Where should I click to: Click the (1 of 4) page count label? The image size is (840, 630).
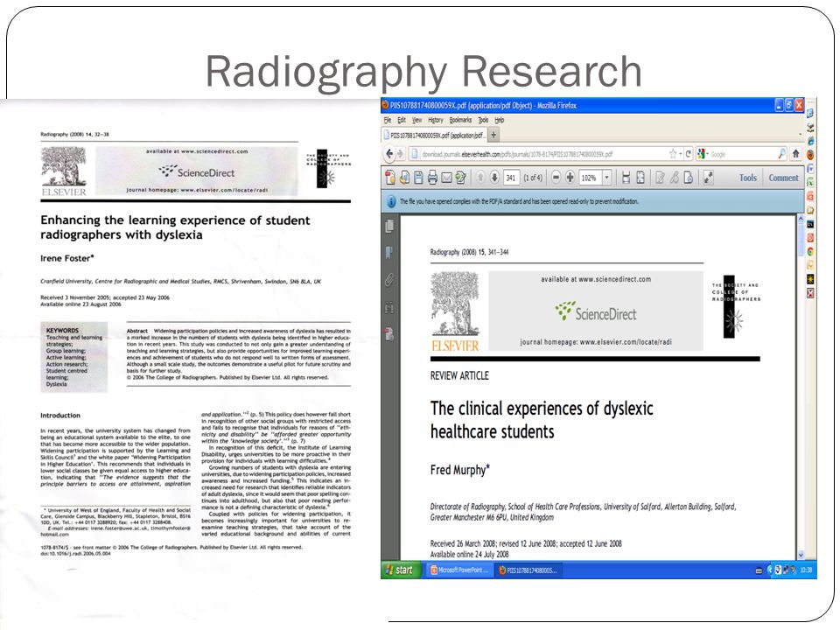(533, 178)
